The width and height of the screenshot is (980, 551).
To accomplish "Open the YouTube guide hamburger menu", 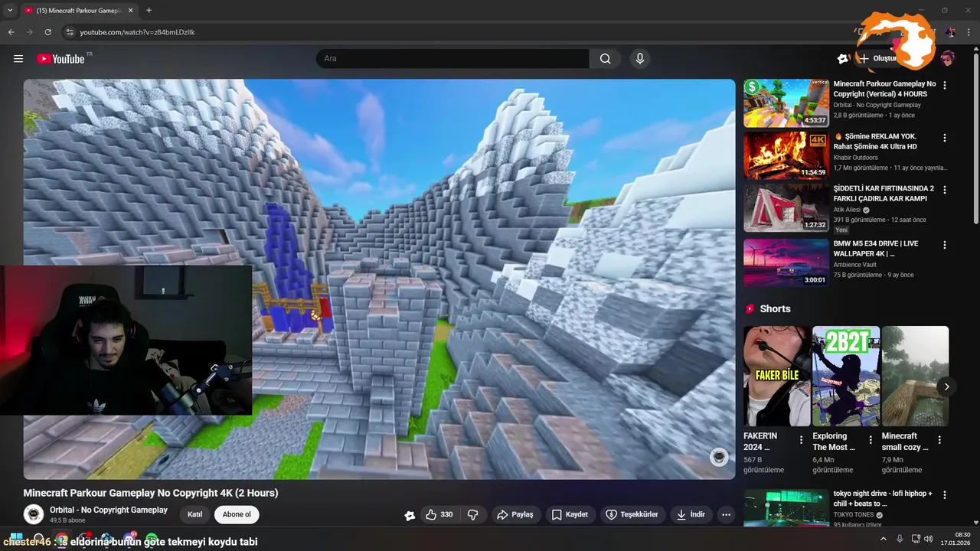I will [x=18, y=58].
